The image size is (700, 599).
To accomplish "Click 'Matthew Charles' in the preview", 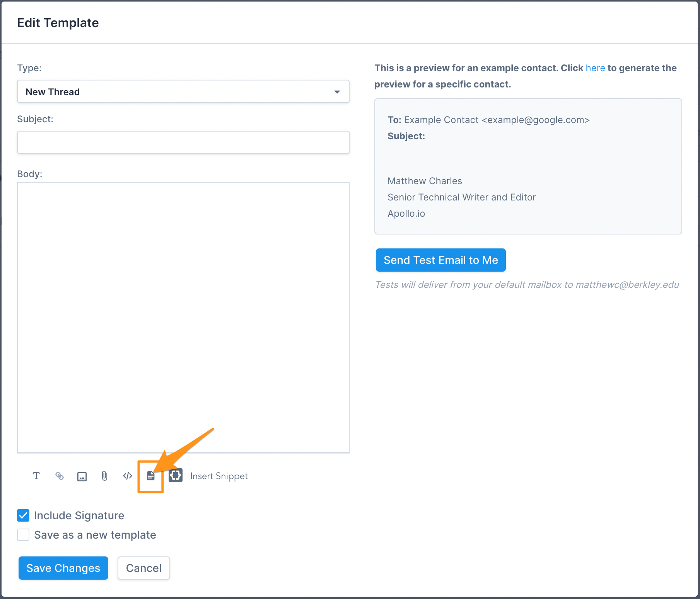I will [x=425, y=181].
